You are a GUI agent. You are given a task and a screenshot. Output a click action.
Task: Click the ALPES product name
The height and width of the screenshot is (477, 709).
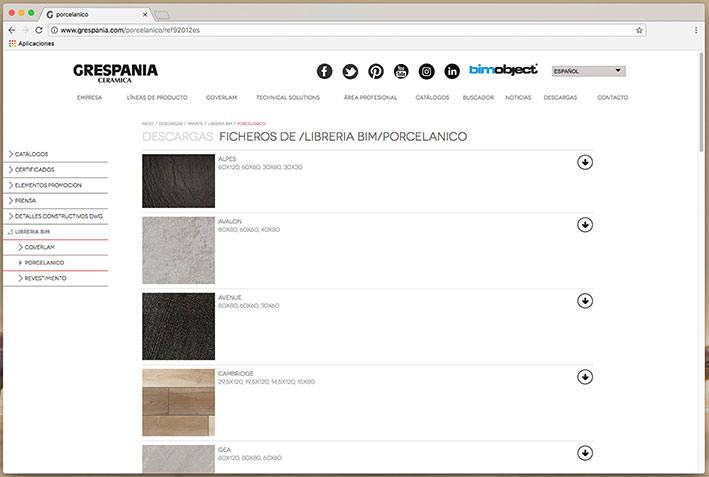227,159
